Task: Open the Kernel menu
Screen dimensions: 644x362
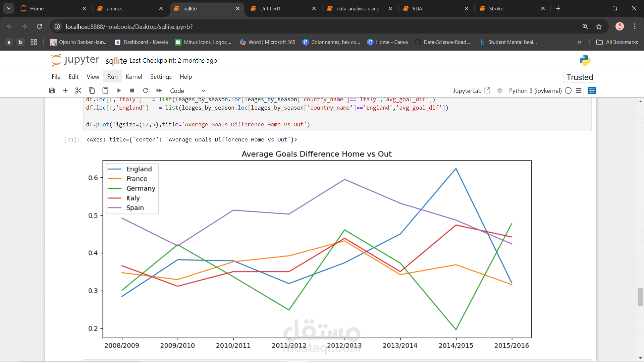Action: [x=134, y=77]
